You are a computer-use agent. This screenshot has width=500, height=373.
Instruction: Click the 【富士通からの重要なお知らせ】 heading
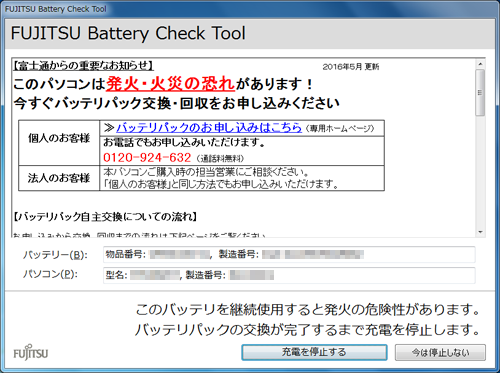coord(83,66)
